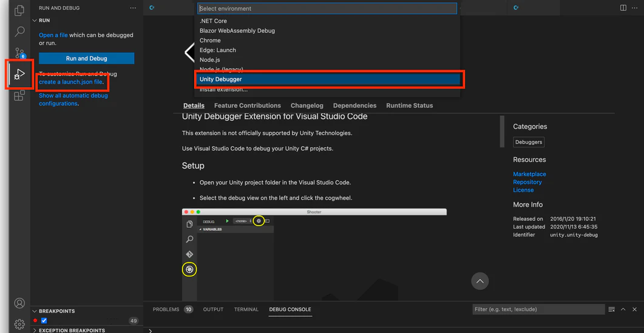Switch to the Runtime Status tab
Viewport: 644px width, 333px height.
tap(410, 106)
